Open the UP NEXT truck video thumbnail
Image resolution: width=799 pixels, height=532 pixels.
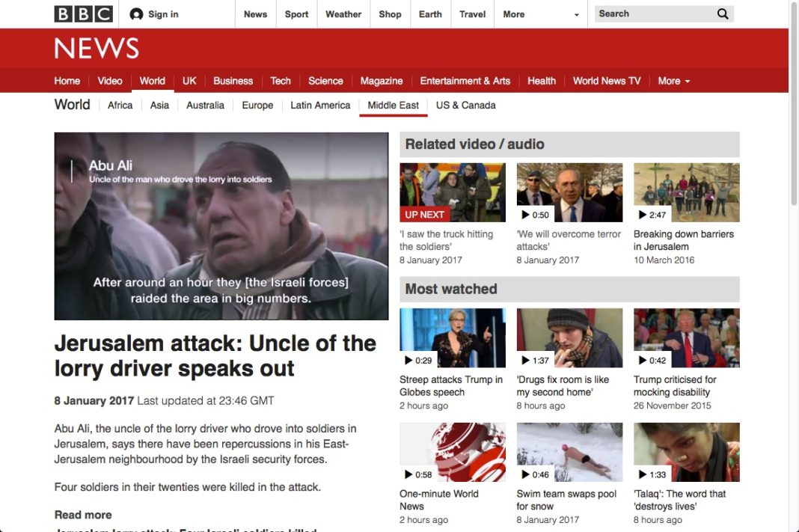coord(453,192)
